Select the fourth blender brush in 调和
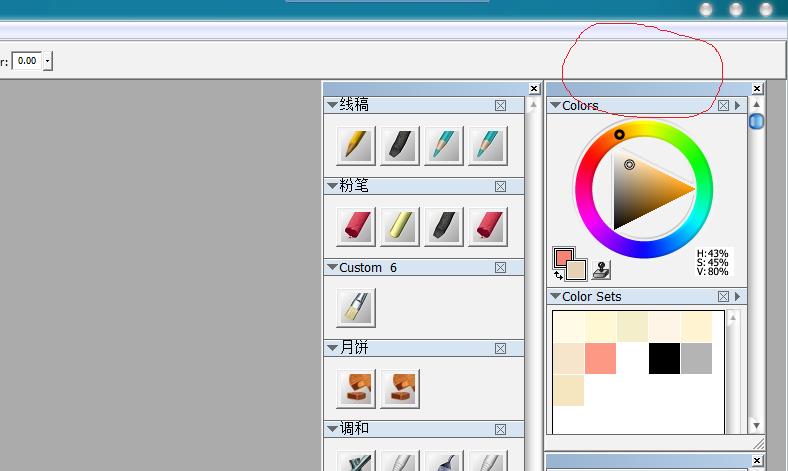This screenshot has height=471, width=788. [488, 461]
